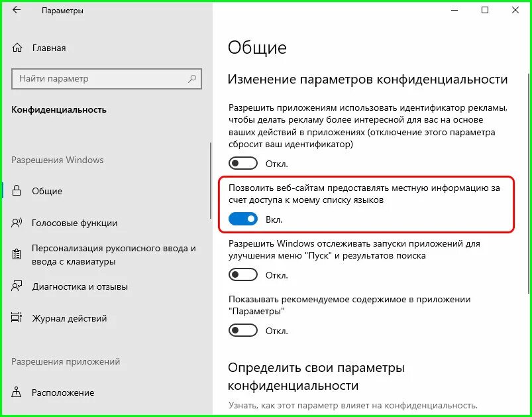Enable tracking app launches toggle
Viewport: 532px width, 417px height.
coord(243,274)
